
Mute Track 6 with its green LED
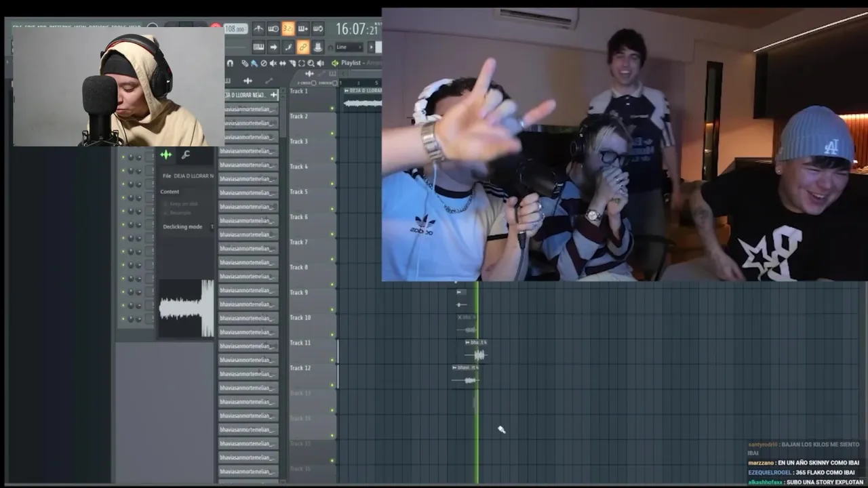(x=332, y=234)
